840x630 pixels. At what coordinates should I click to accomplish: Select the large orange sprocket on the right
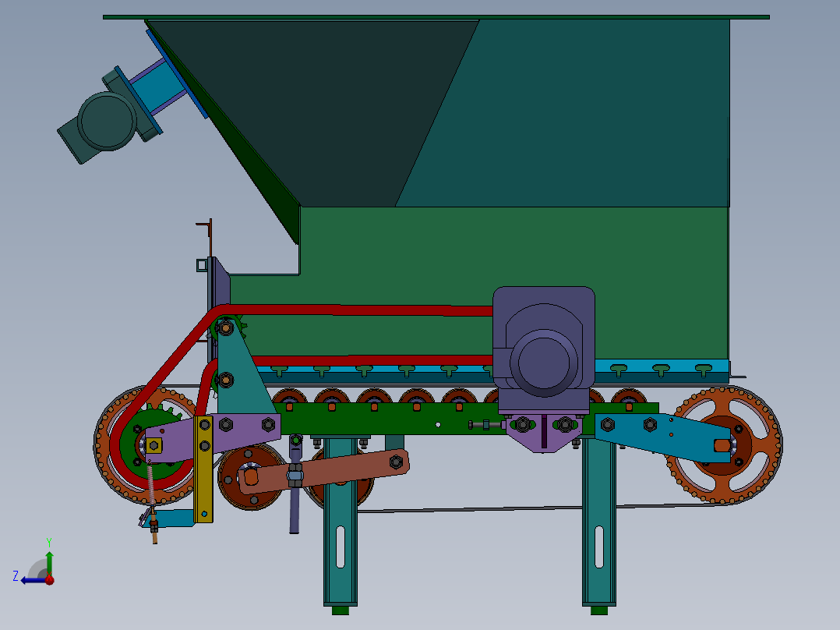tap(725, 445)
